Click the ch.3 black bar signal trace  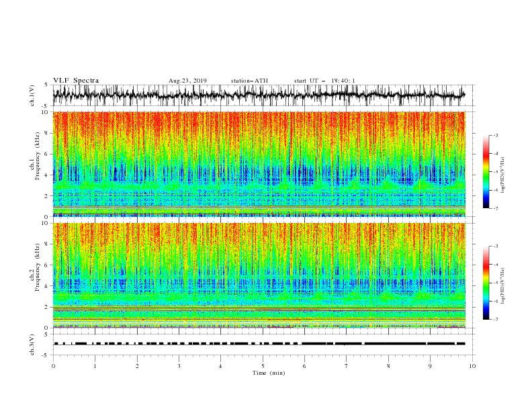point(259,344)
